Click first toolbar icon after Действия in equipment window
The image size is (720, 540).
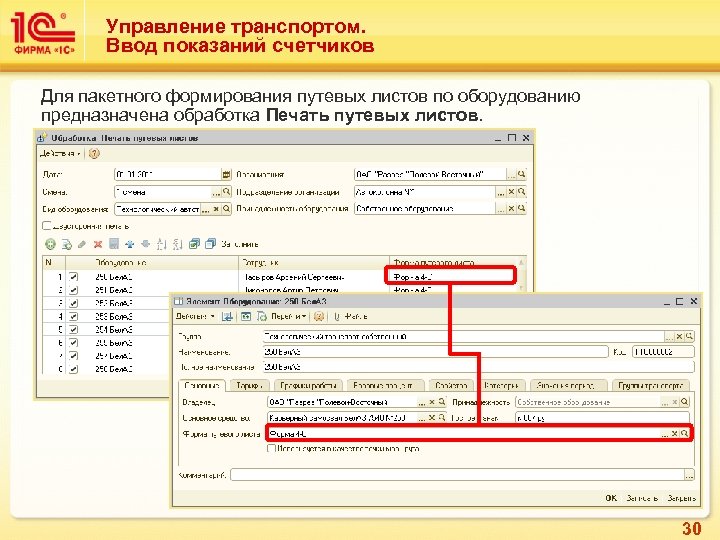pos(227,316)
